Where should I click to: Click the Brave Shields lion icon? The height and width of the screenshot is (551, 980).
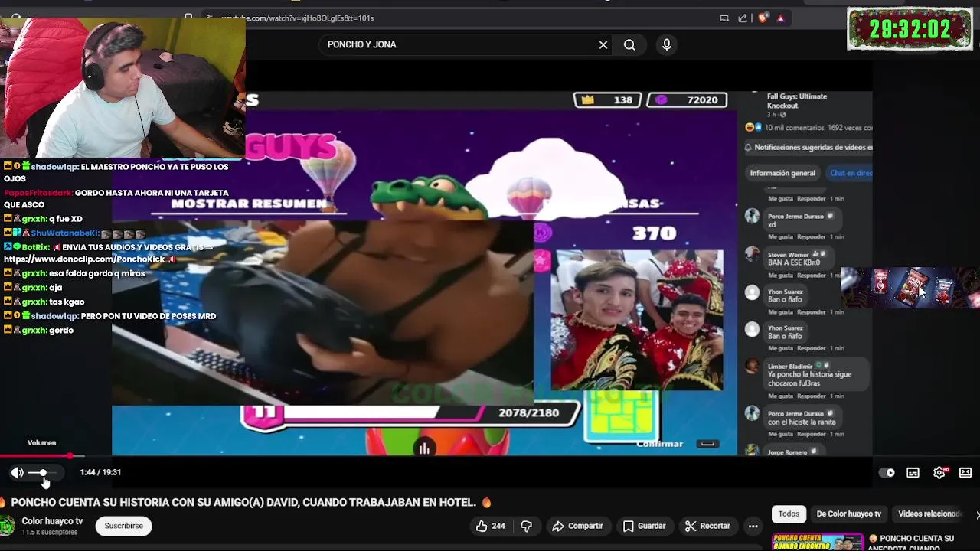tap(763, 18)
